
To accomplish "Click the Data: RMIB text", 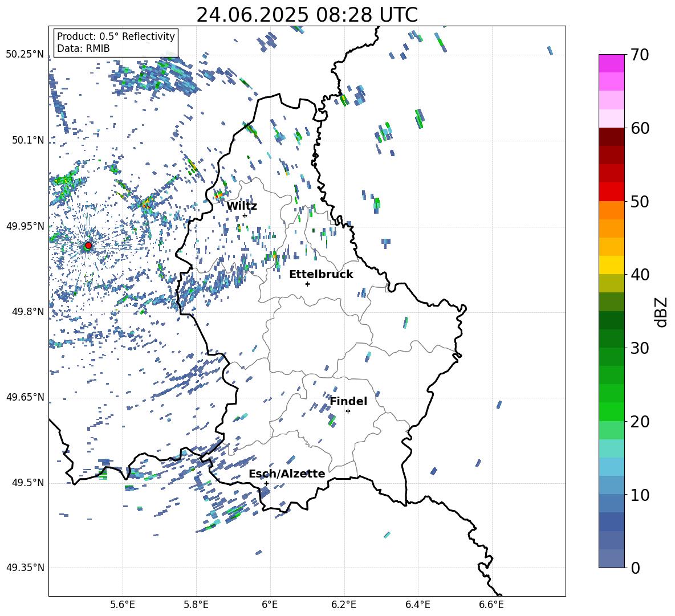I will pyautogui.click(x=83, y=48).
